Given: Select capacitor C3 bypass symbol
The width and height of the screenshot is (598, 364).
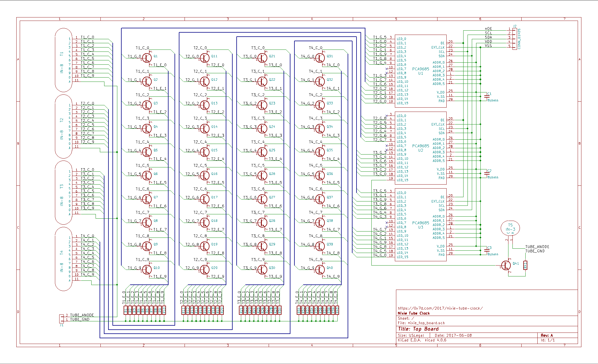Looking at the screenshot, I should [487, 251].
